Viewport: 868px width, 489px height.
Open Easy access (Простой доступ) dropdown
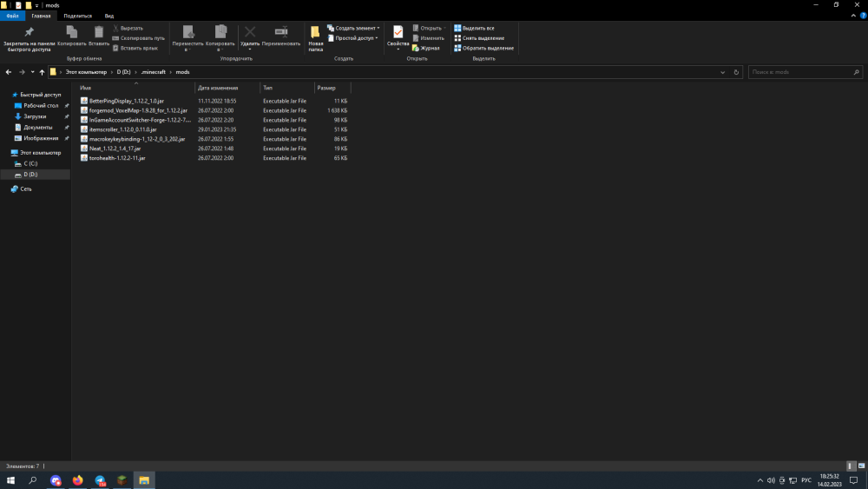click(x=352, y=38)
